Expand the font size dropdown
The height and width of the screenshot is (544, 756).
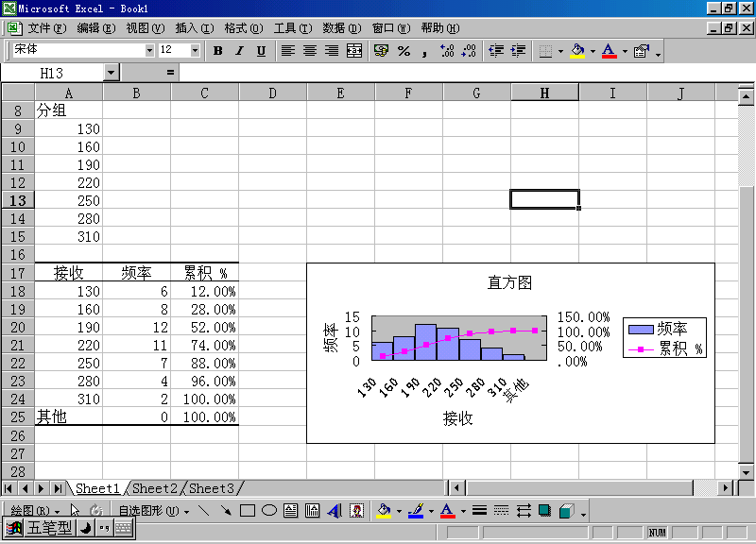[x=196, y=50]
